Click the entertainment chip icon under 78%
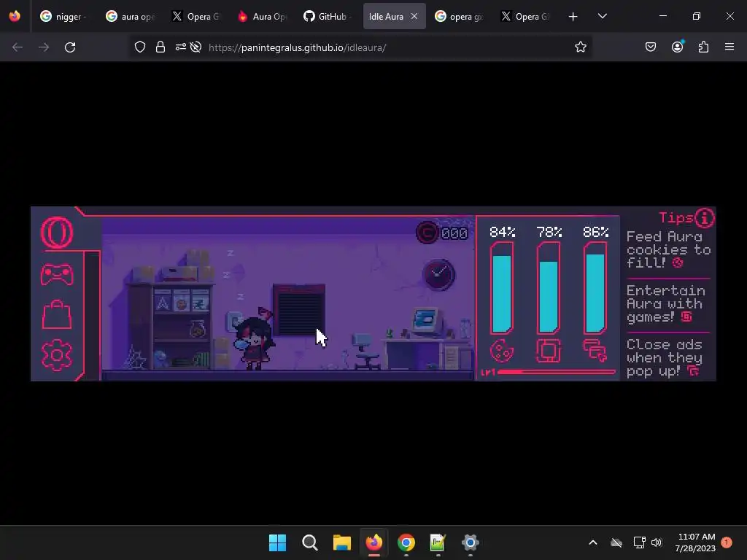747x560 pixels. [549, 351]
